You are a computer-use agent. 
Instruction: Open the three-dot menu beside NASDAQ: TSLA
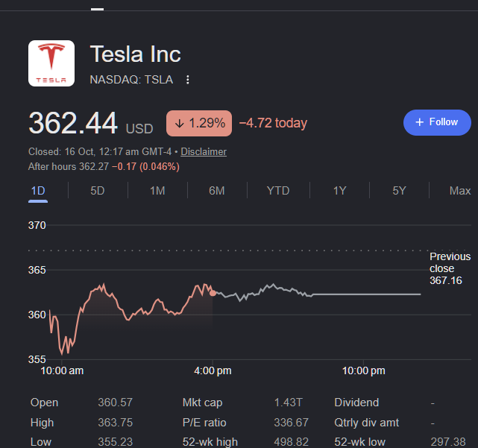click(x=188, y=80)
